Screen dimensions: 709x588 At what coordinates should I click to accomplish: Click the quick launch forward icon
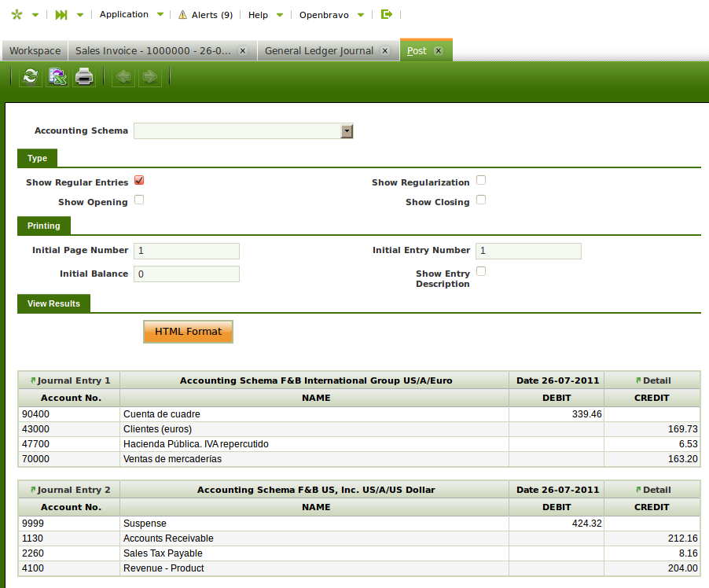61,15
